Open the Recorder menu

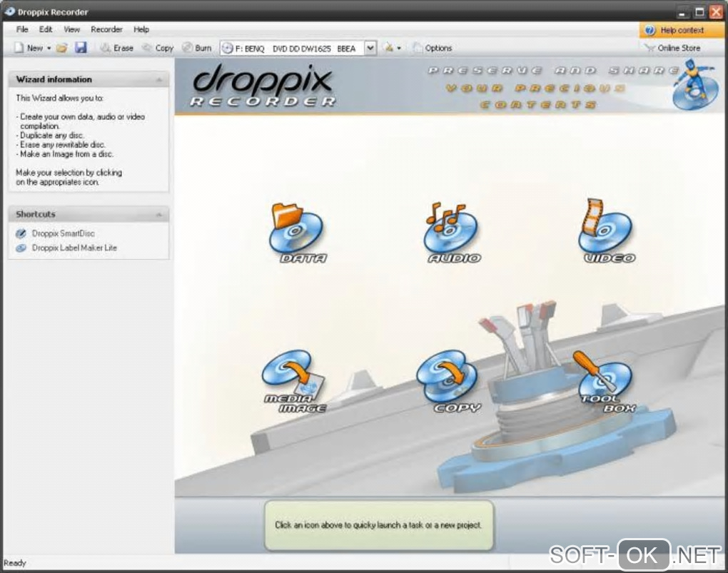click(x=106, y=29)
